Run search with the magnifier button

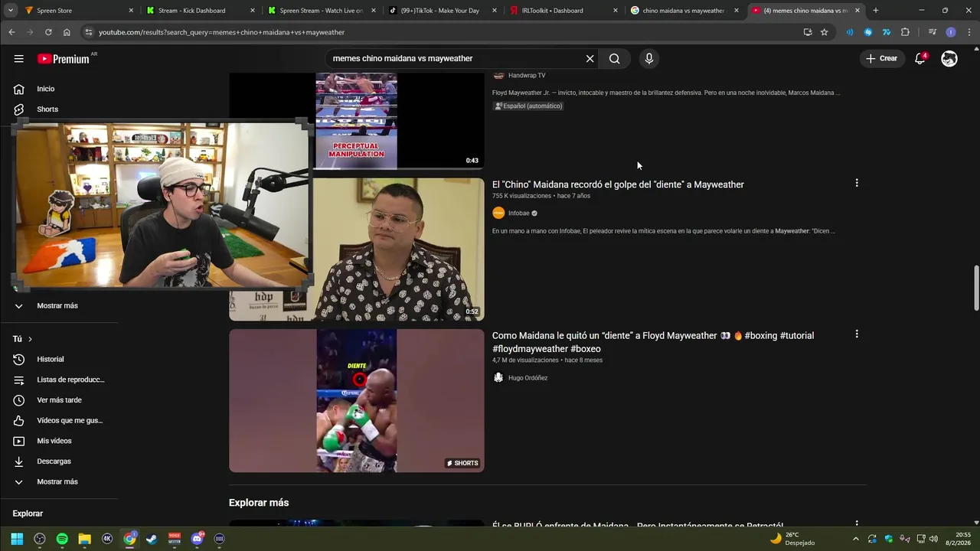click(x=614, y=59)
